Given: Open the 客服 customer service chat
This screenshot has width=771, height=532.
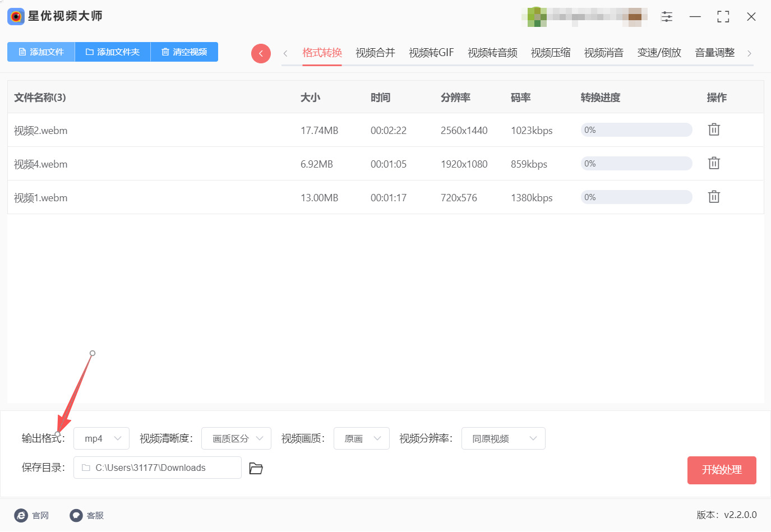Looking at the screenshot, I should pos(87,515).
